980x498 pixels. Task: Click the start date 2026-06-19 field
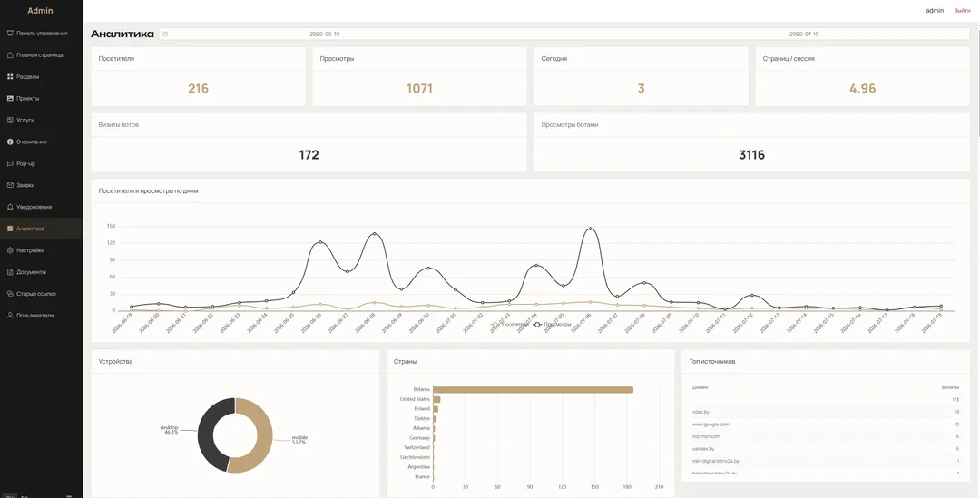pos(324,34)
